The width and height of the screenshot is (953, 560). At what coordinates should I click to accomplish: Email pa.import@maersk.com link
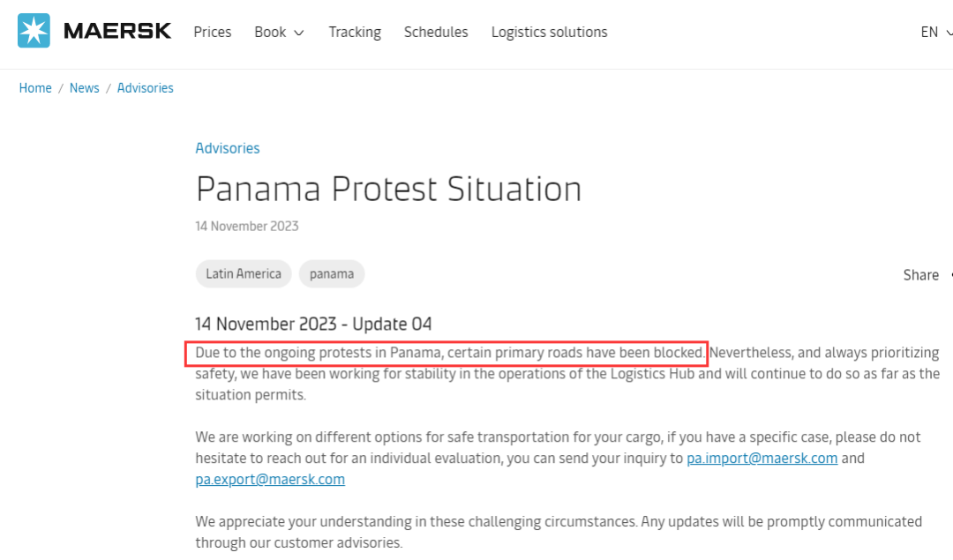[x=762, y=459]
